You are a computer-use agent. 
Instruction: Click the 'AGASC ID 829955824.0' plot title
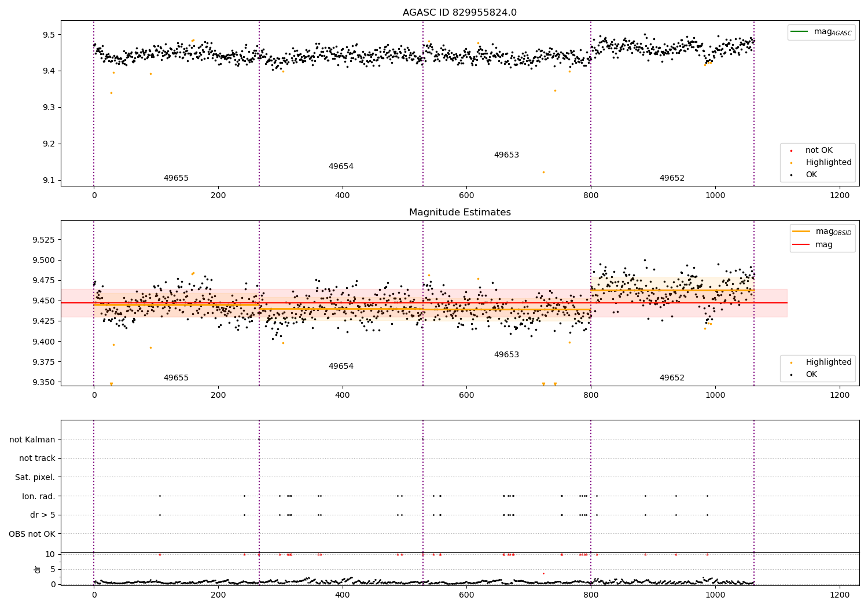tap(459, 13)
